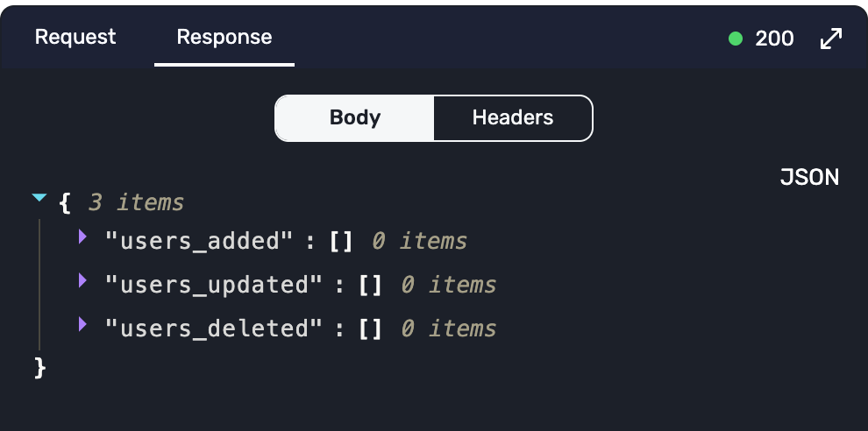Click the "users_deleted" key

(213, 329)
